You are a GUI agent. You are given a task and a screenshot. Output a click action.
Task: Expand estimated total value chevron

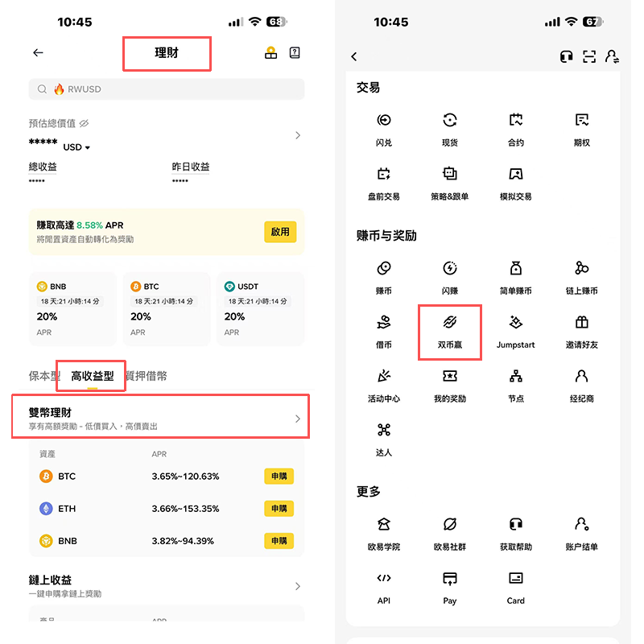(x=298, y=135)
